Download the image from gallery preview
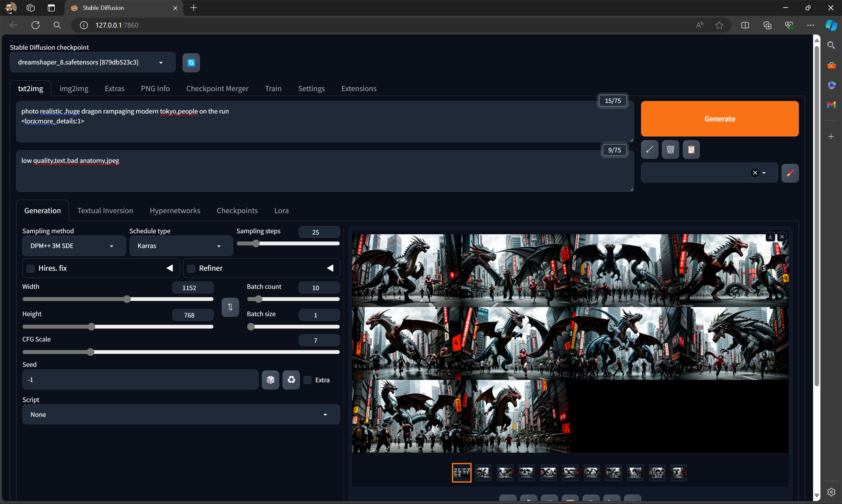Viewport: 842px width, 504px height. coord(770,237)
